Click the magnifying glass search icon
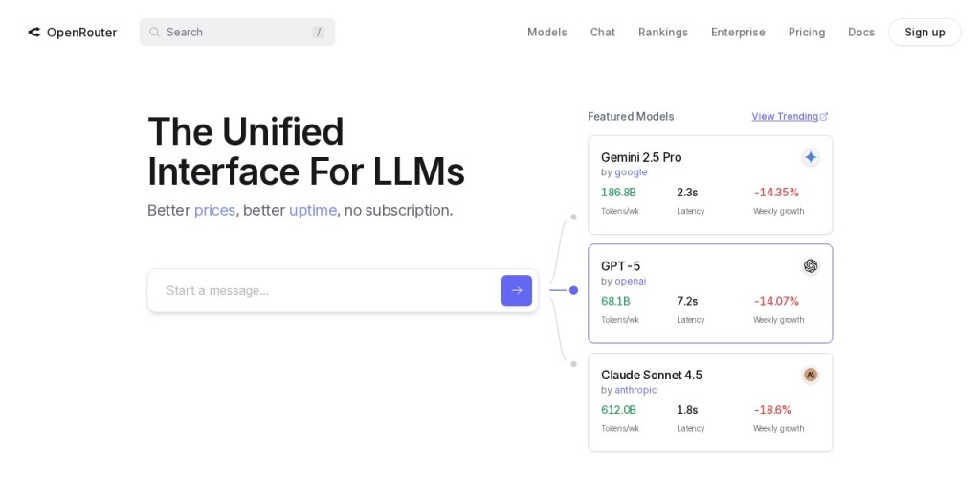This screenshot has width=980, height=479. [x=154, y=33]
